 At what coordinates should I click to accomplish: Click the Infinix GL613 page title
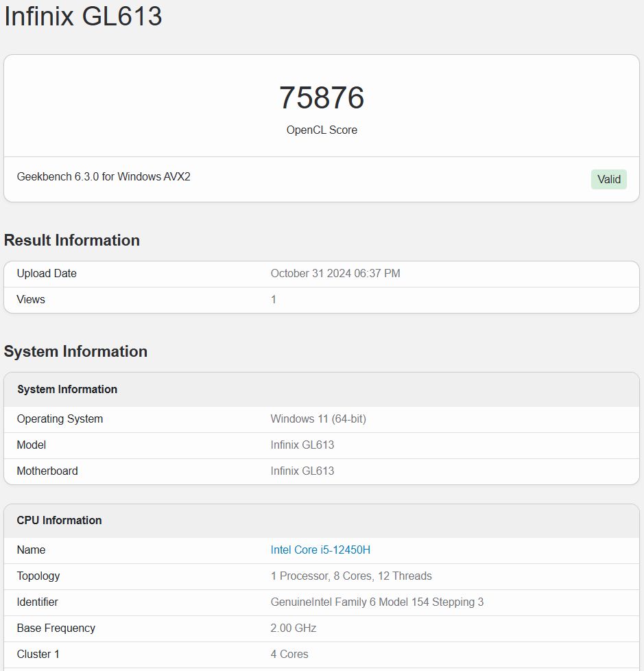(x=83, y=16)
